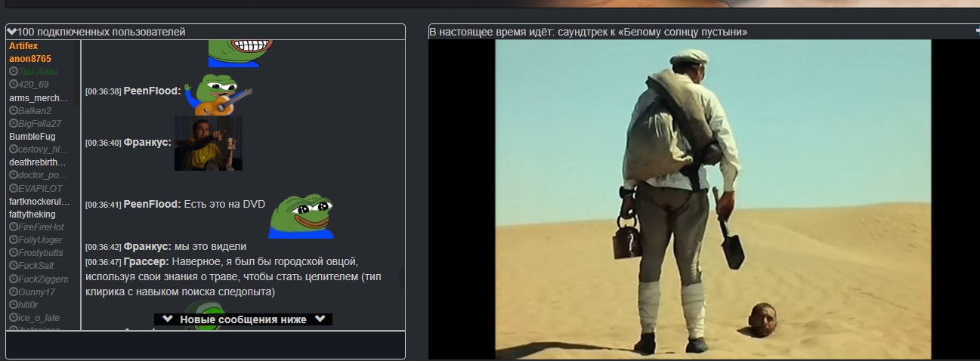
Task: Click the AFK clock icon beside Три-Анон
Action: [14, 72]
